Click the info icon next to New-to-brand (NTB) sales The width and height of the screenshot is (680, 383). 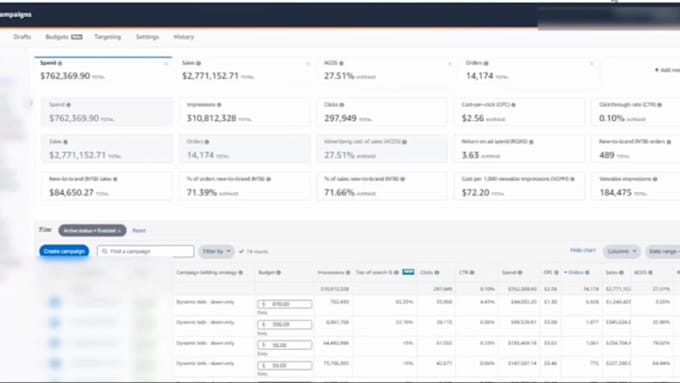[x=115, y=179]
